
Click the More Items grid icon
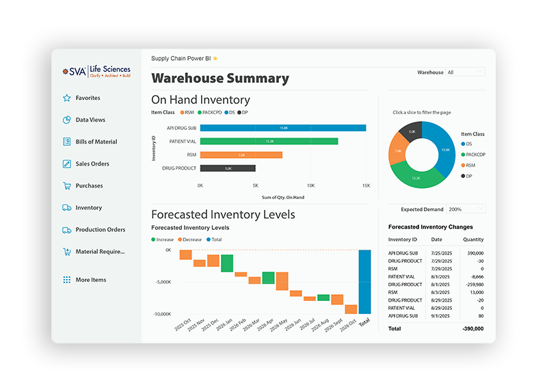tap(67, 280)
